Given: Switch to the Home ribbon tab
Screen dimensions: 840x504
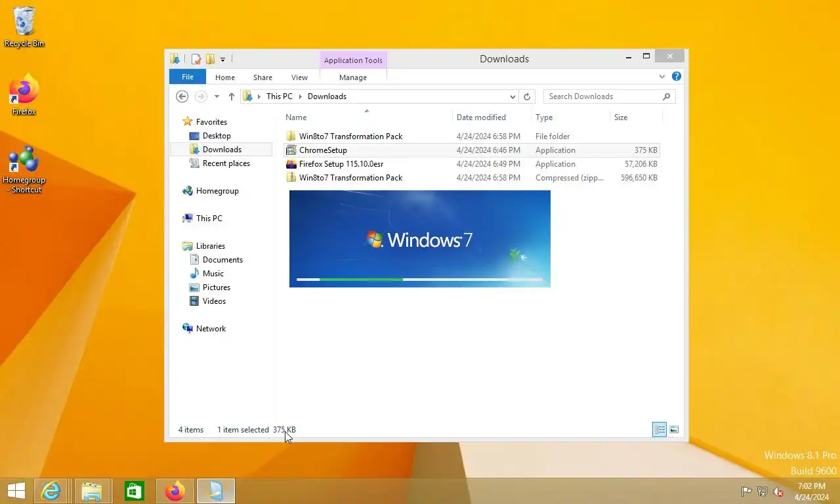Looking at the screenshot, I should point(225,77).
